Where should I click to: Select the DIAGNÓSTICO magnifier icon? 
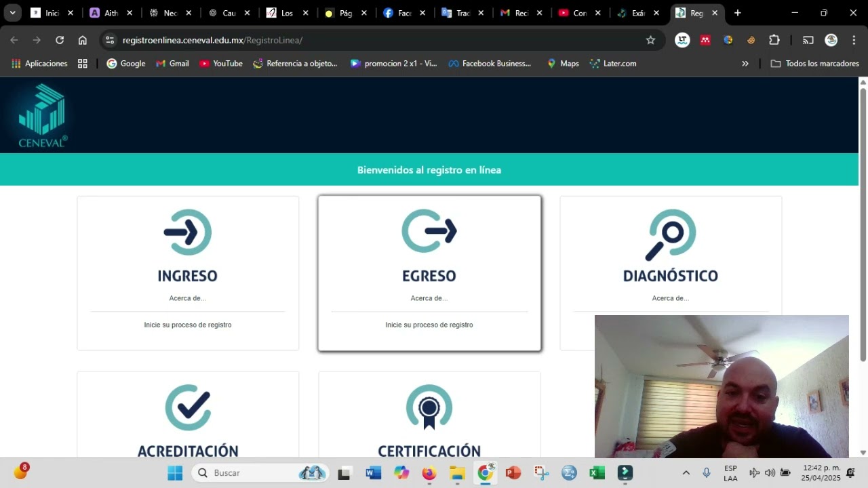[x=671, y=235]
